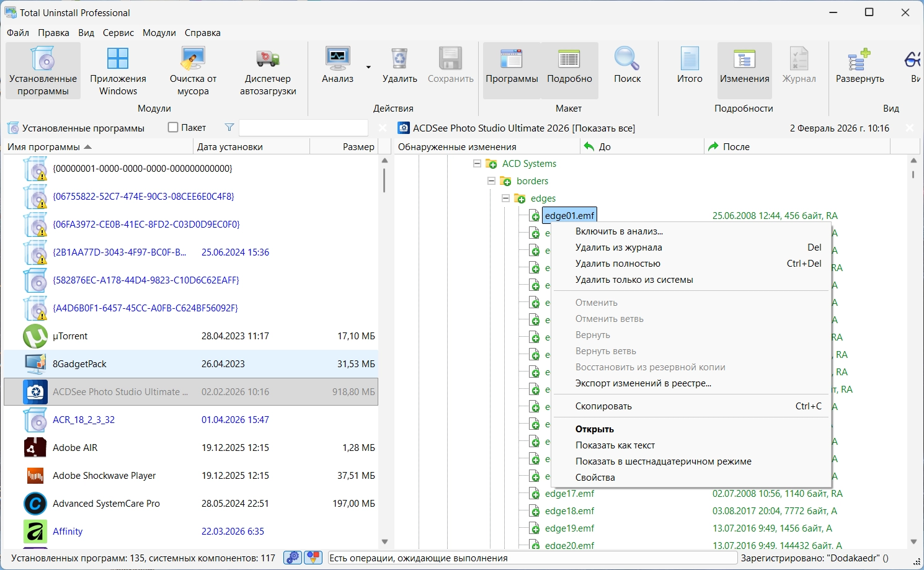
Task: Collapse the ACD Systems folder
Action: pyautogui.click(x=477, y=164)
